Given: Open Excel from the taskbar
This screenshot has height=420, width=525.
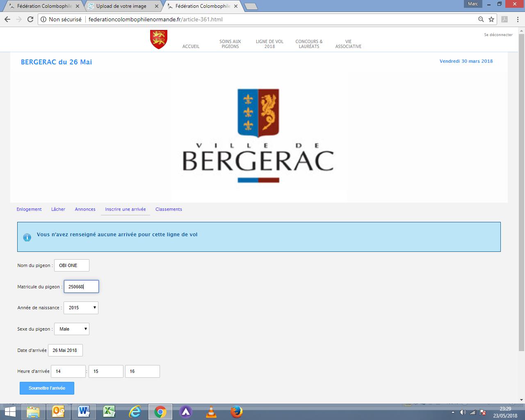Looking at the screenshot, I should coord(110,411).
